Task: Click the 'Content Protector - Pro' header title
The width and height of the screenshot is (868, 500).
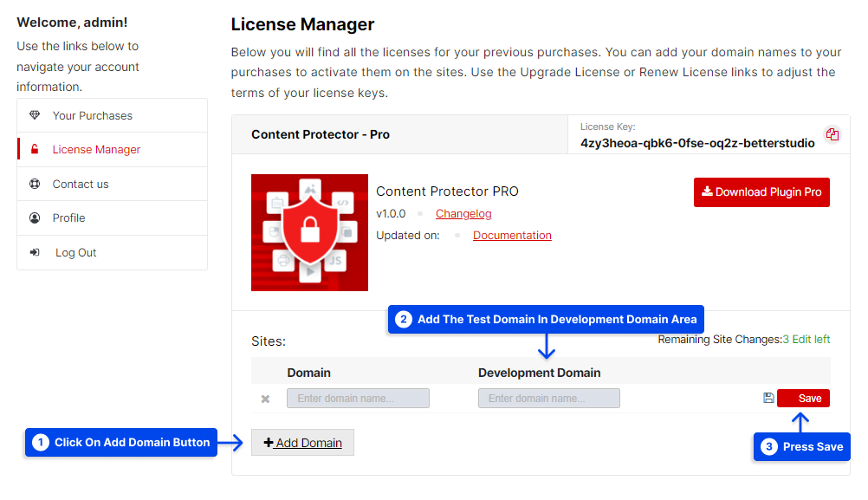Action: pyautogui.click(x=321, y=134)
